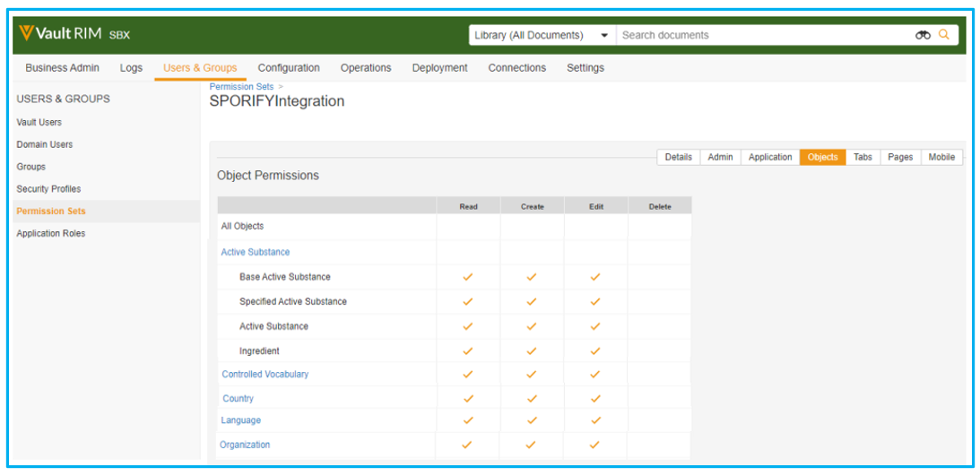This screenshot has height=476, width=980.
Task: Toggle Read checkmark for Base Active Substance
Action: point(467,277)
